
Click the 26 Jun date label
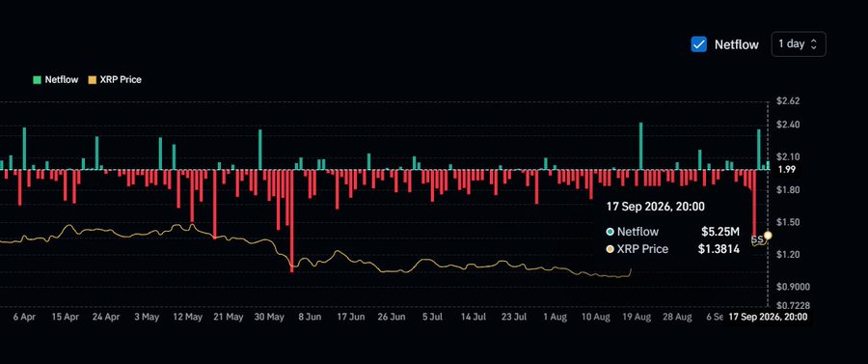[x=392, y=318]
